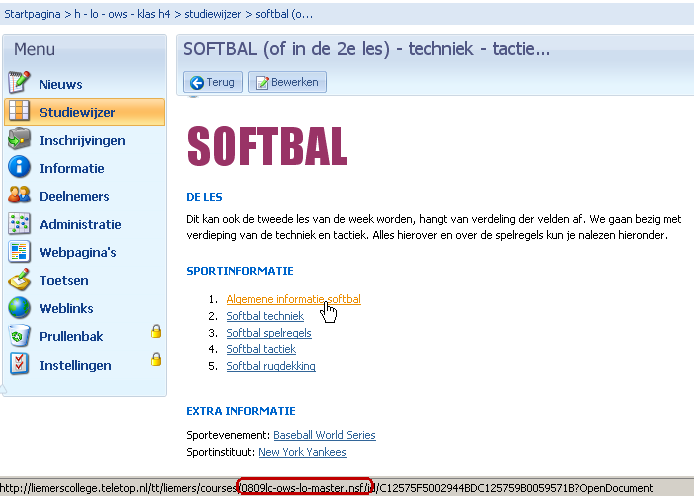This screenshot has height=496, width=694.
Task: Click the 'softbal (o…' breadcrumb entry
Action: point(284,14)
